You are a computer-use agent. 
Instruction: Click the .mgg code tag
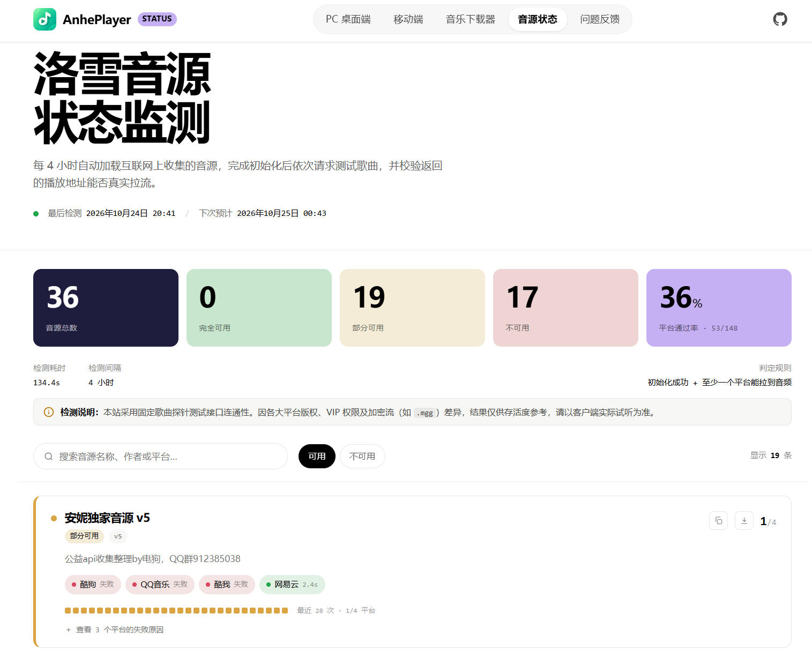426,413
